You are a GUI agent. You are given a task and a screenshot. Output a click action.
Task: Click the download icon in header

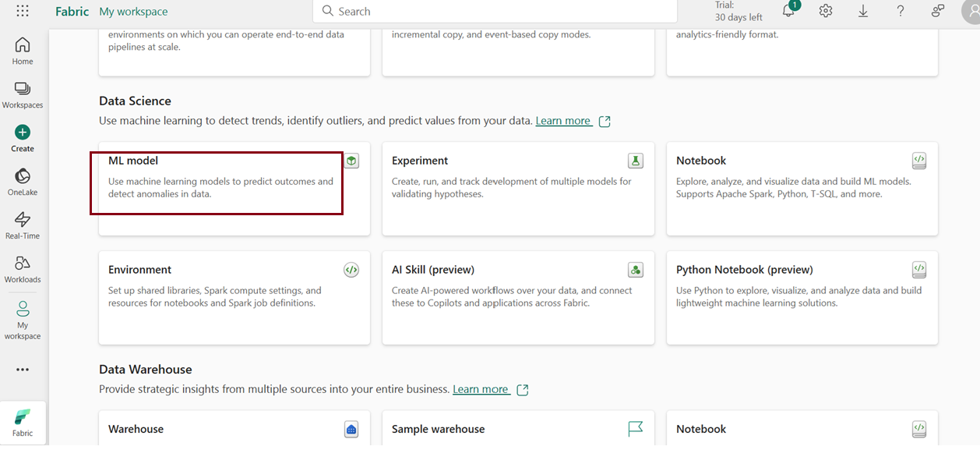coord(863,11)
